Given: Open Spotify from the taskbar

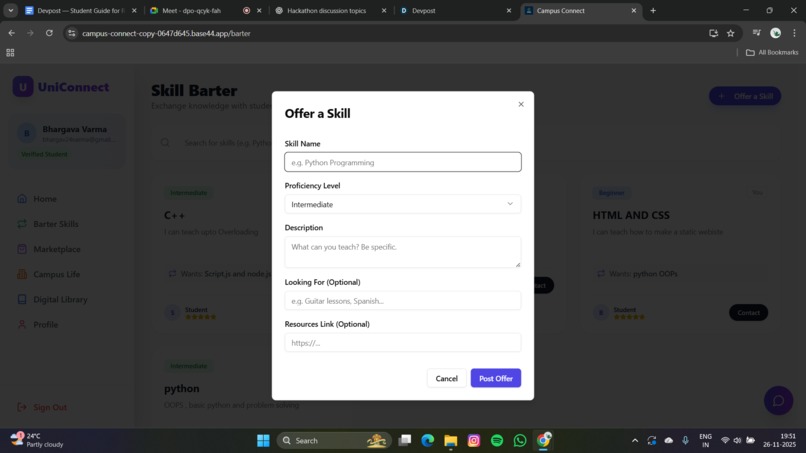Looking at the screenshot, I should 497,440.
